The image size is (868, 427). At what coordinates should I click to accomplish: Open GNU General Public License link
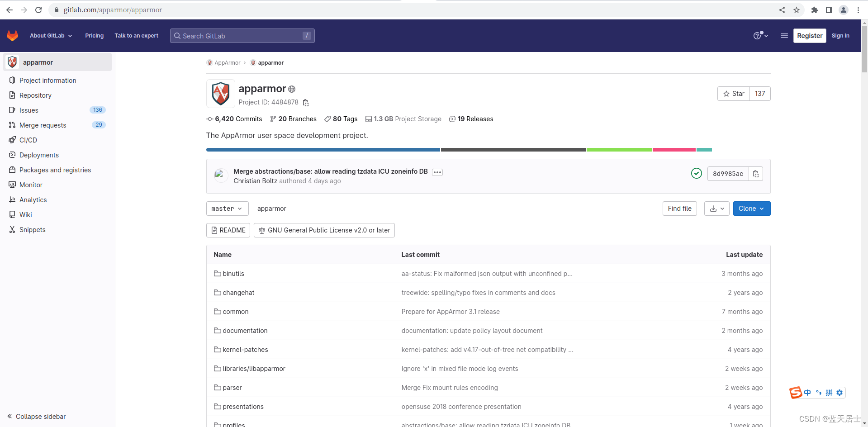tap(324, 230)
